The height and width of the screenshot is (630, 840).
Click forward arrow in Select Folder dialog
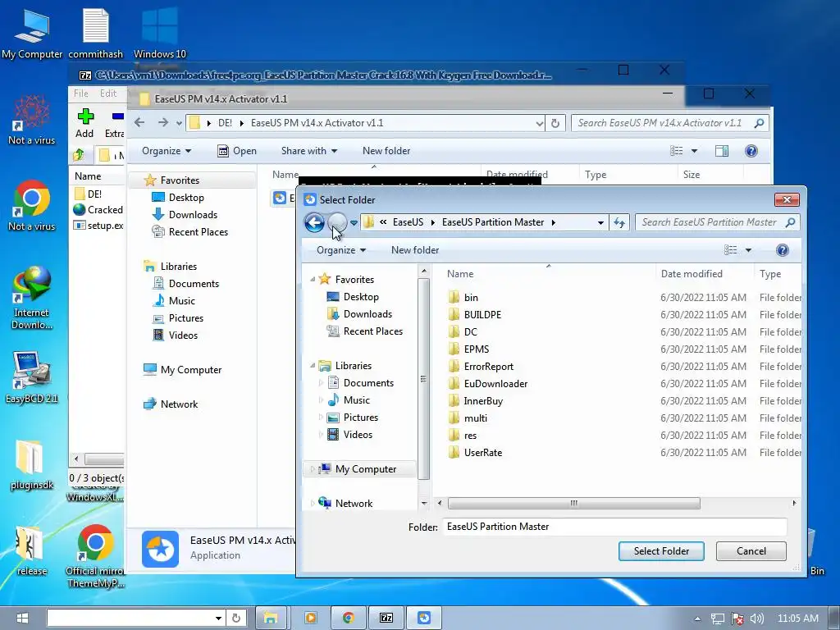337,221
